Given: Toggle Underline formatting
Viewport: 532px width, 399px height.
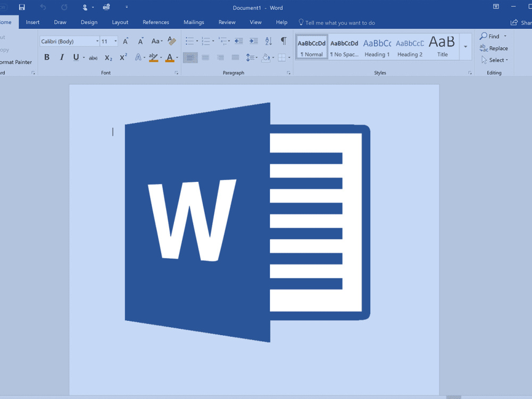Looking at the screenshot, I should click(x=76, y=57).
